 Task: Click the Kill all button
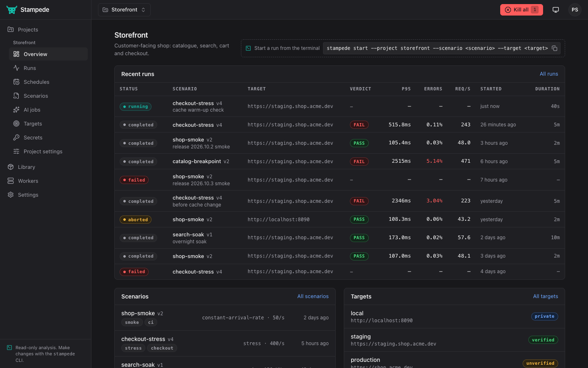[x=521, y=10]
